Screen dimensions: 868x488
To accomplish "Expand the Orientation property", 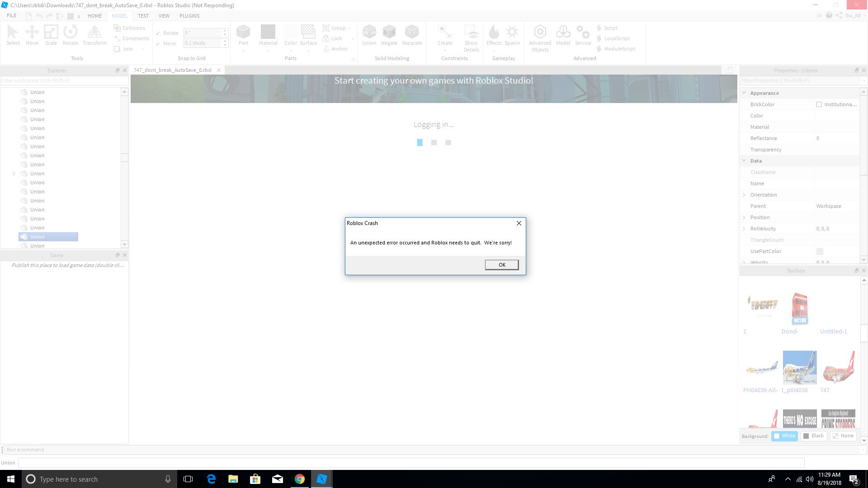I will point(744,195).
